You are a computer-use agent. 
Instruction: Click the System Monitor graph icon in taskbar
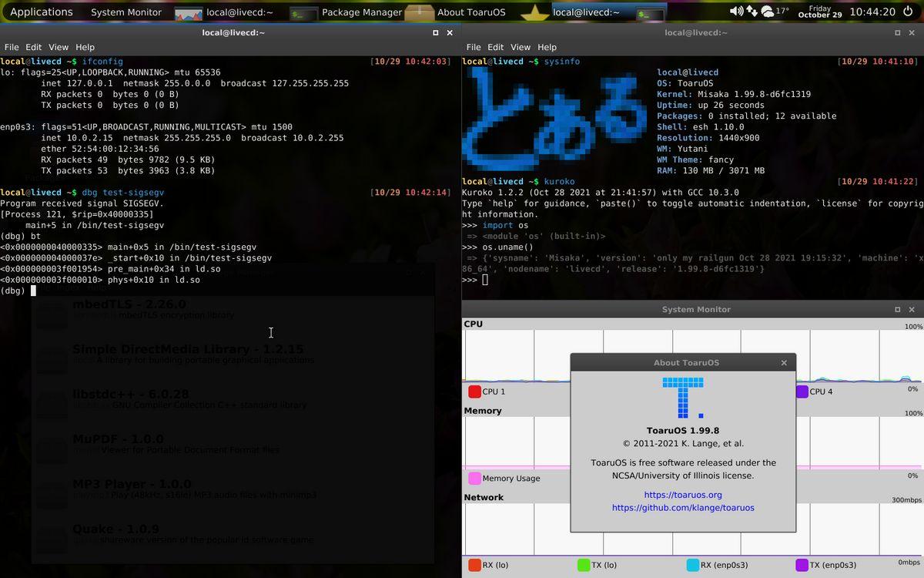pos(189,12)
